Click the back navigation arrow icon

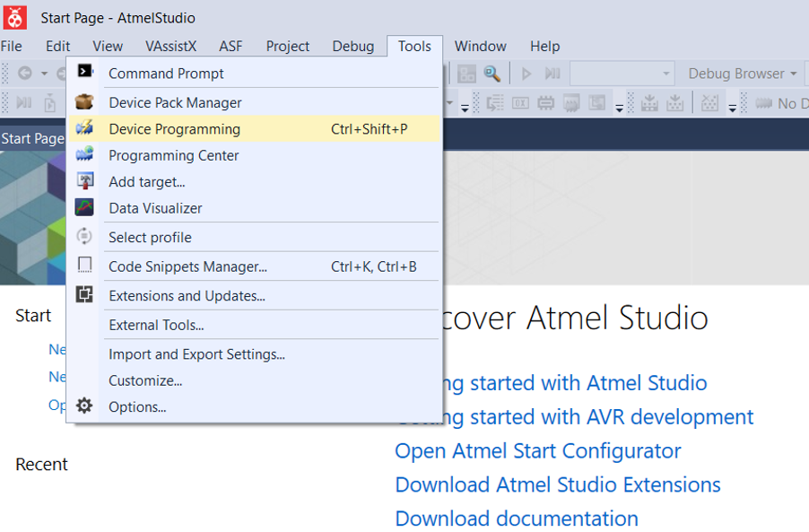click(x=27, y=74)
